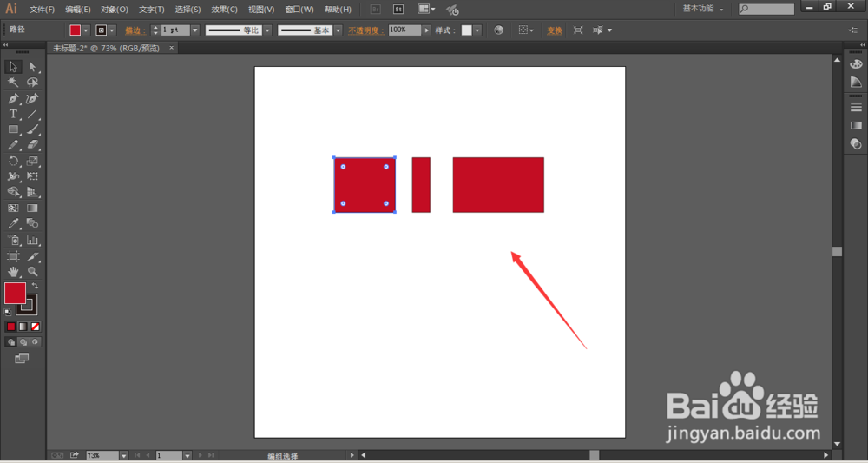Select the Width/Warp tool
Screen dimensions: 868x463
pos(13,176)
